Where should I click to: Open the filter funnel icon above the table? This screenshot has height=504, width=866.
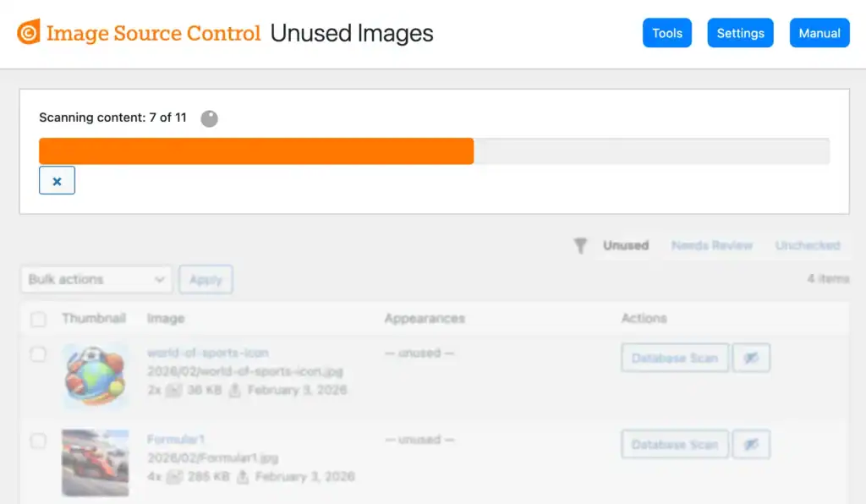(580, 245)
